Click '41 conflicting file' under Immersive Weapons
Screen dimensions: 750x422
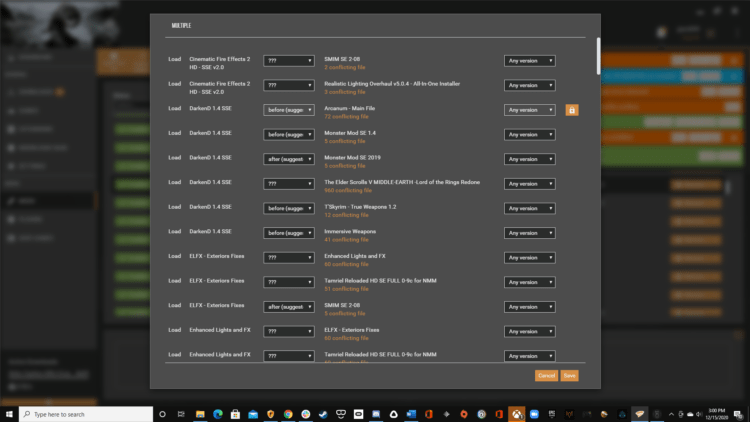[346, 240]
